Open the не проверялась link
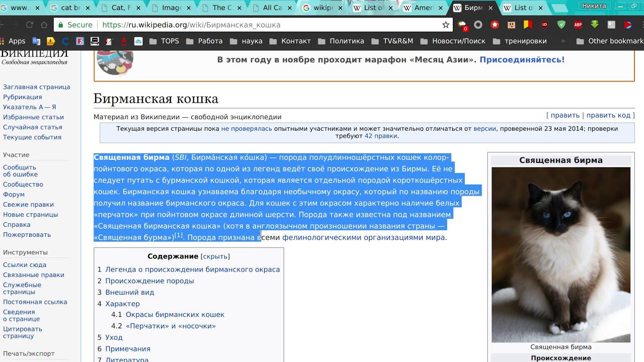 pos(247,129)
